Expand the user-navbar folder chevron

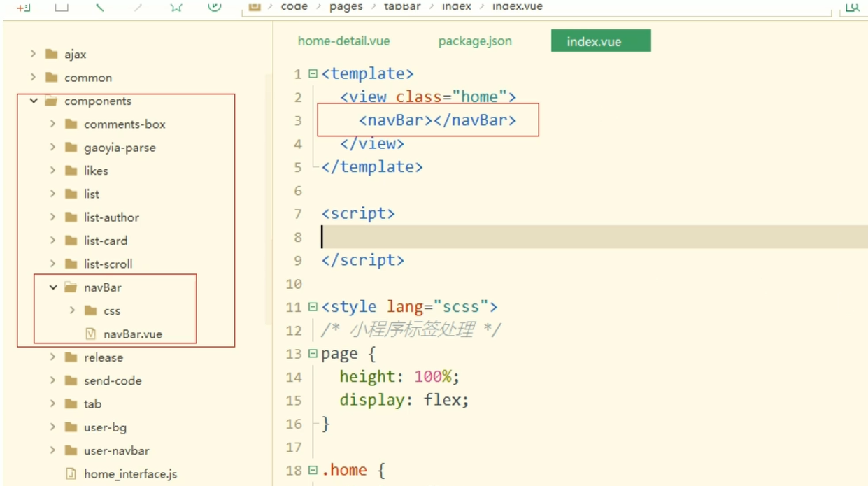point(52,450)
